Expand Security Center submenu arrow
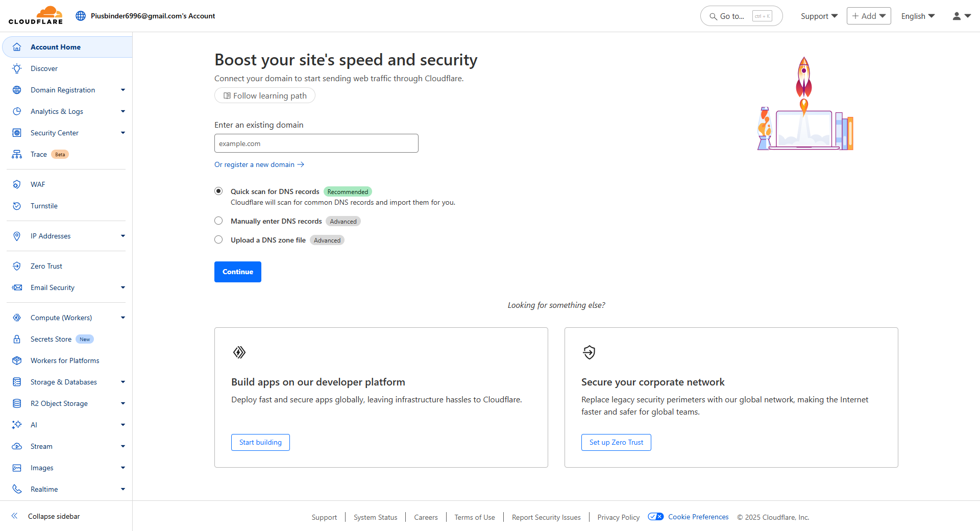980x531 pixels. (x=123, y=133)
